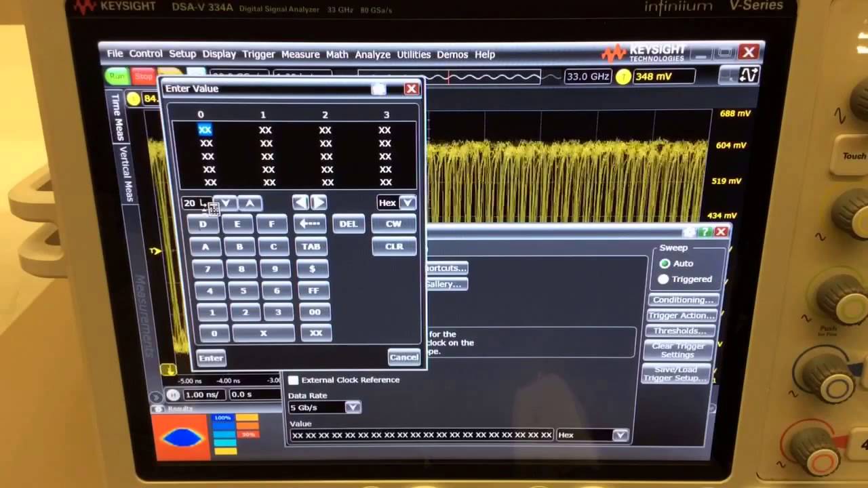Screen dimensions: 868x488
Task: Click the Save/Load Trigger Setup button
Action: pos(675,373)
